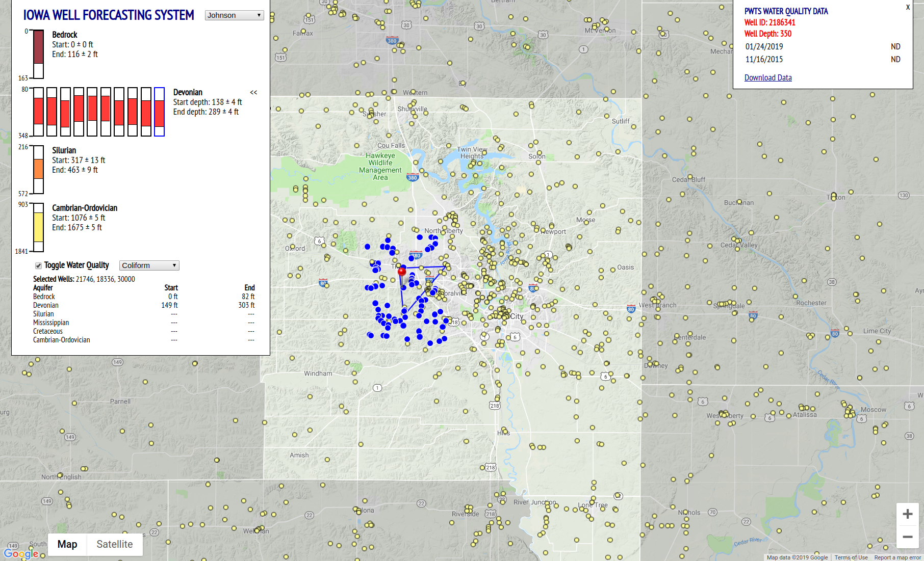
Task: Click the Download Data link
Action: [768, 78]
